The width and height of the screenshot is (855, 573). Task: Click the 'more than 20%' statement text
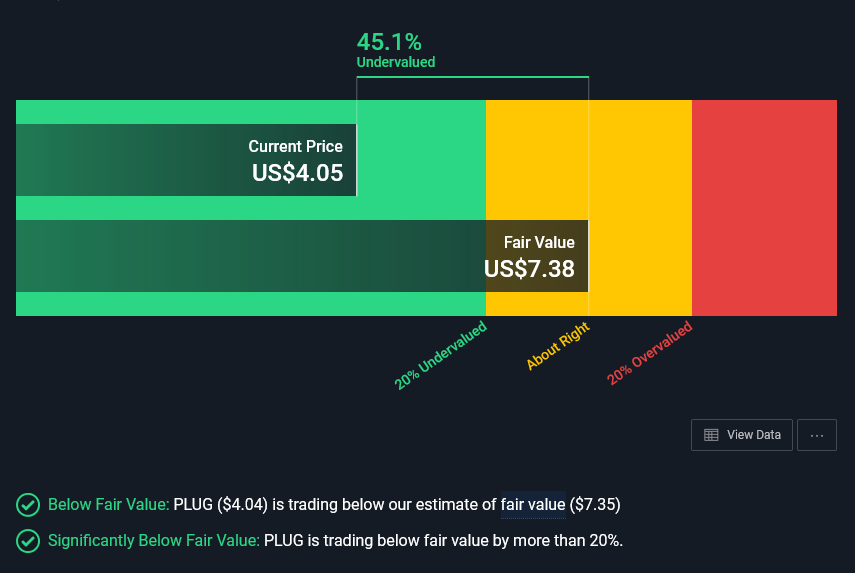(576, 541)
